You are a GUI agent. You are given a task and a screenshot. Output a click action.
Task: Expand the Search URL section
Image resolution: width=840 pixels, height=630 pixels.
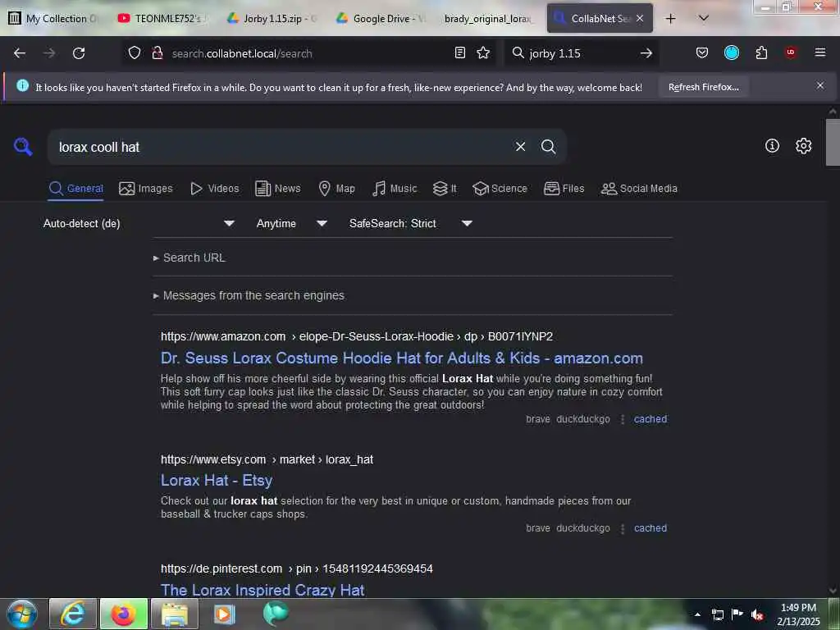(x=189, y=258)
